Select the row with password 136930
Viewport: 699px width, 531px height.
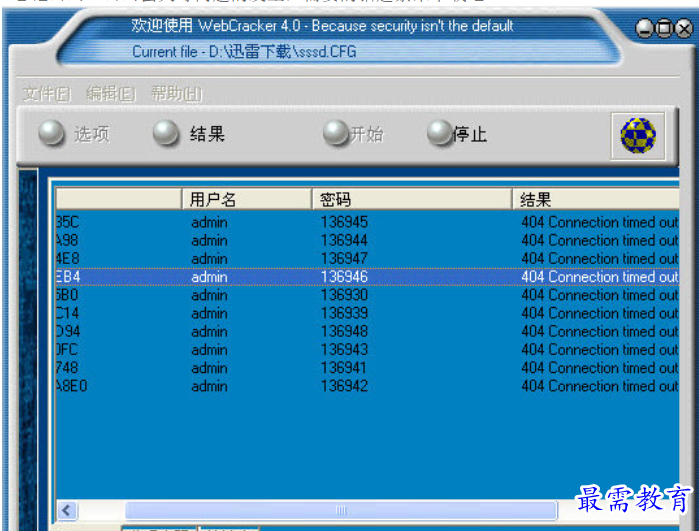pyautogui.click(x=367, y=295)
